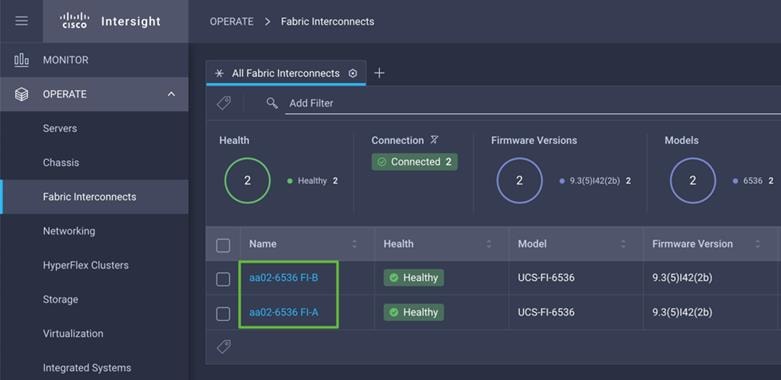
Task: Open the hamburger navigation menu
Action: click(x=21, y=21)
